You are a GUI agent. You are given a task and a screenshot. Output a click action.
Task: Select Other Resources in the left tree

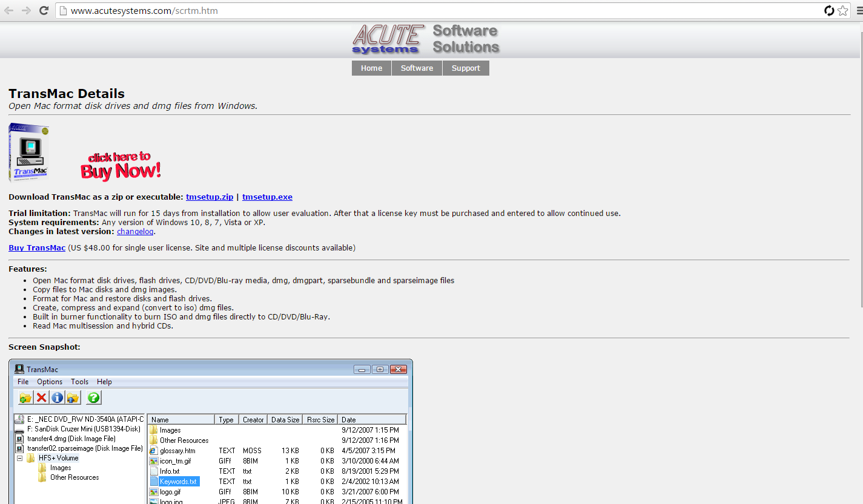click(x=74, y=477)
